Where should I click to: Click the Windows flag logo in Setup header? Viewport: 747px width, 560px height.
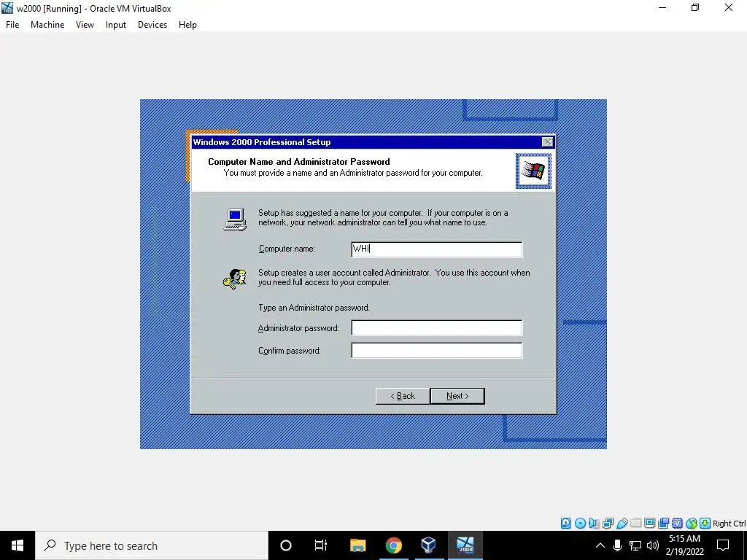pos(533,171)
